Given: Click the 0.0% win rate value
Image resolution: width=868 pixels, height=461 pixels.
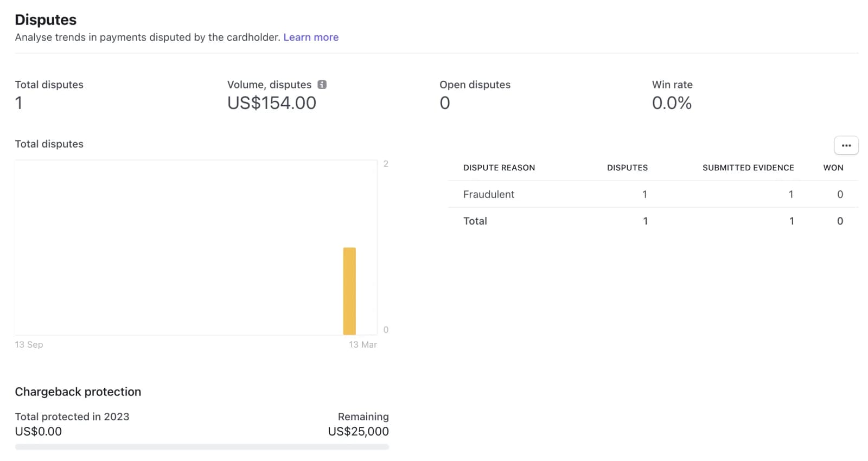Looking at the screenshot, I should [672, 103].
